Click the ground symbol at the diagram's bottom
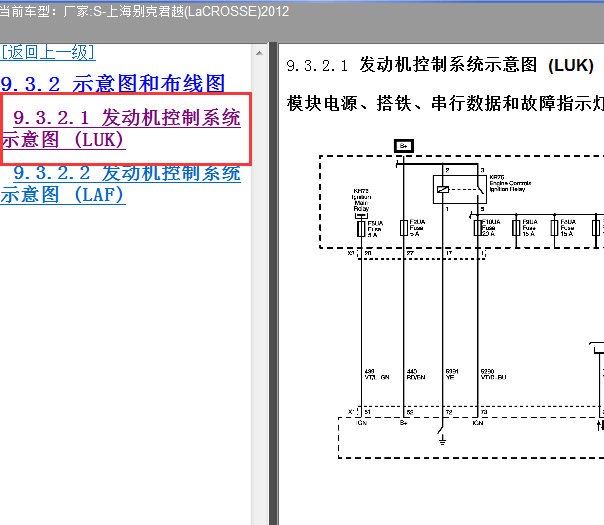 (x=442, y=440)
